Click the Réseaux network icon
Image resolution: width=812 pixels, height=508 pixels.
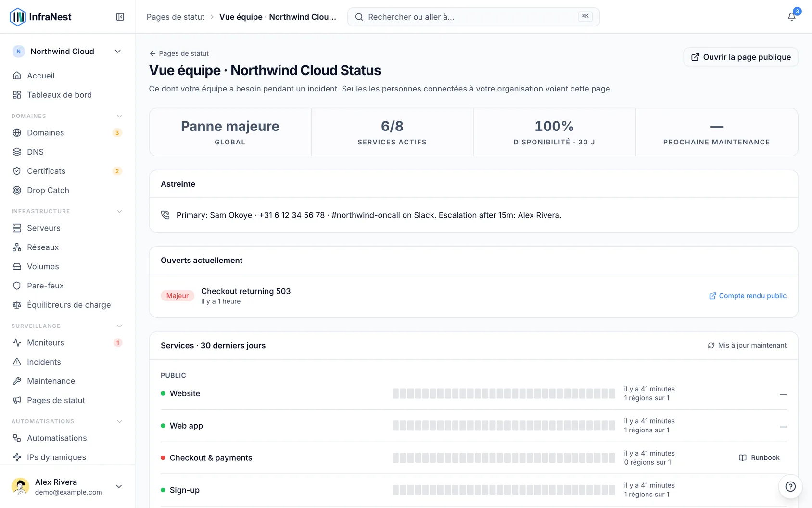17,247
